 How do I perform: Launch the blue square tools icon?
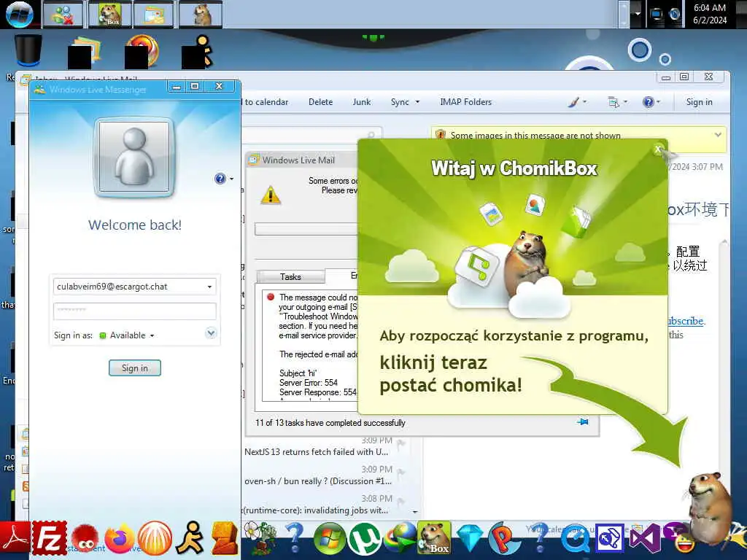(x=609, y=539)
